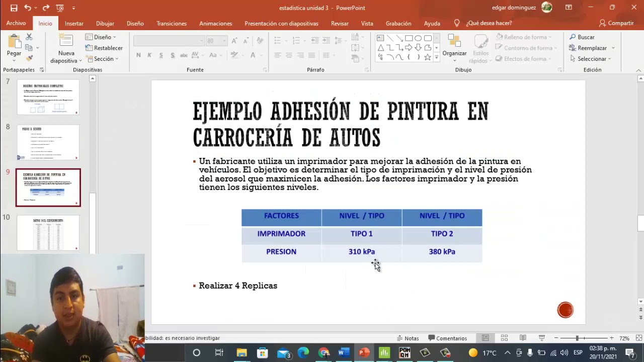Open the font size box showing 80
Viewport: 644px width, 362px height.
pyautogui.click(x=217, y=41)
